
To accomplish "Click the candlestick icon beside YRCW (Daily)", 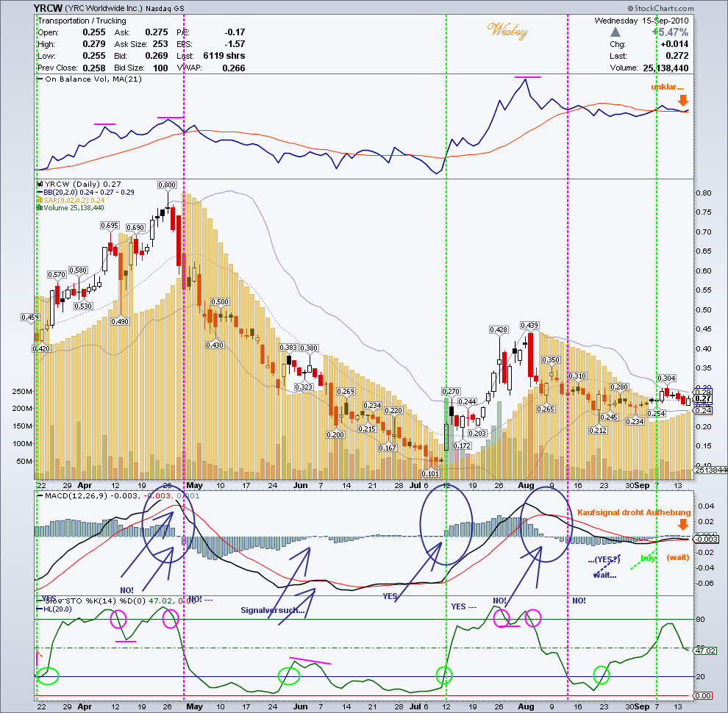I will click(x=40, y=184).
